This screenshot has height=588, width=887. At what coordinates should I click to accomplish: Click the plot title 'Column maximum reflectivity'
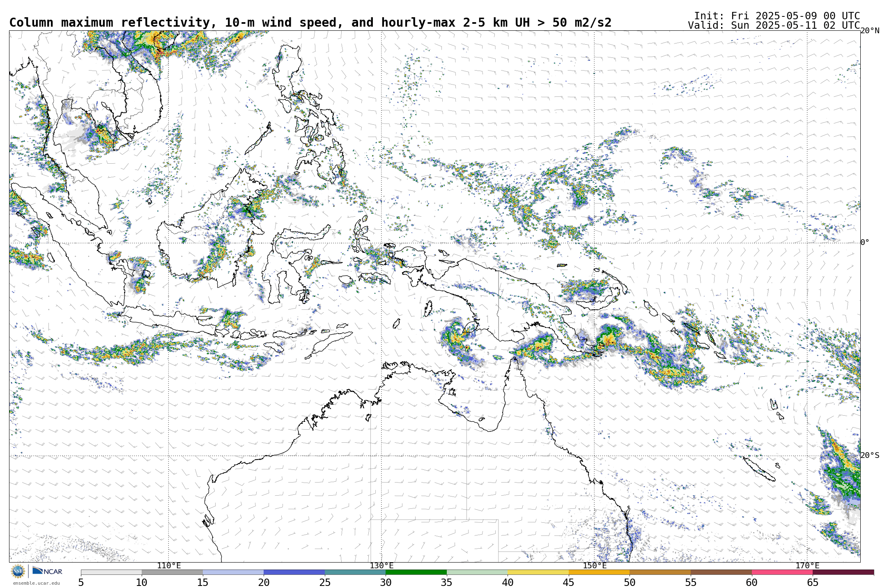pos(110,23)
